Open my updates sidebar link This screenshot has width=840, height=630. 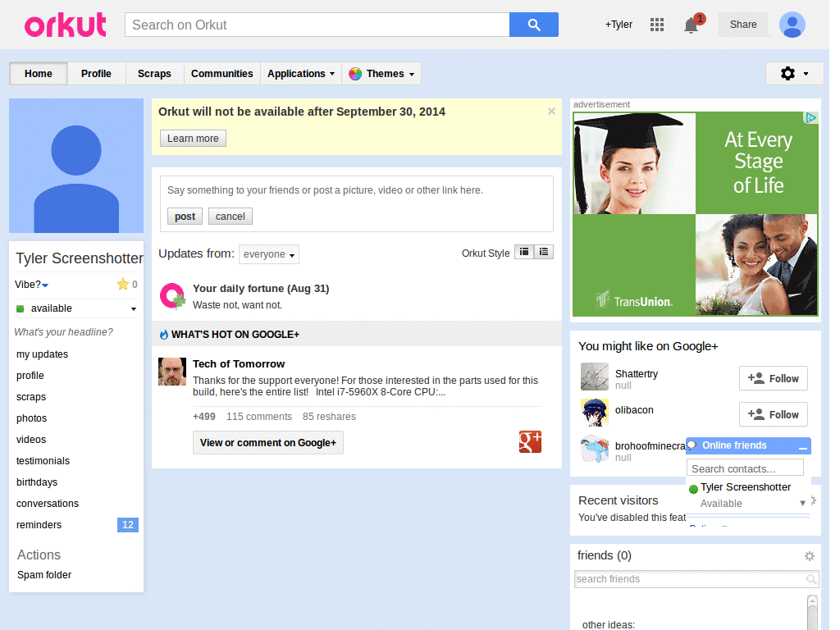43,354
